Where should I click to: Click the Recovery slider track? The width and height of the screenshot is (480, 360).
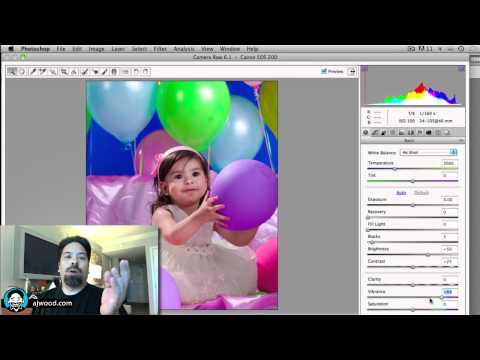[413, 217]
